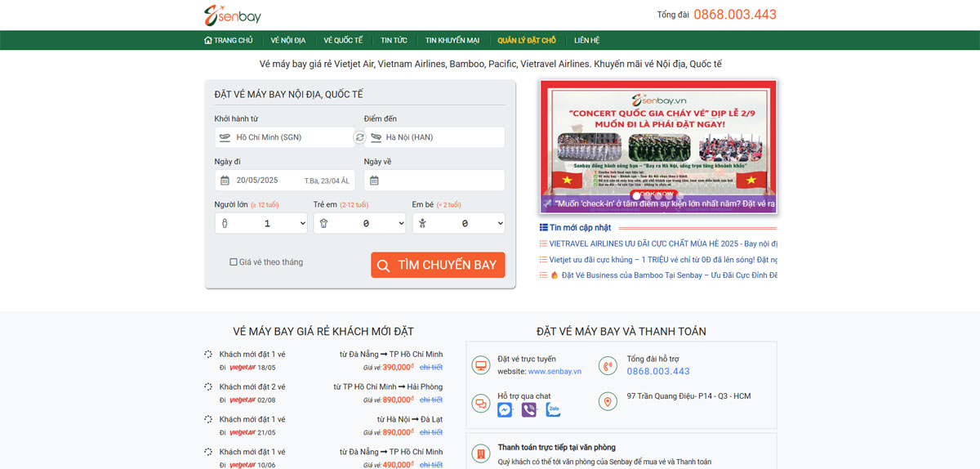Click the address 97 Trần Quang Diệu text
This screenshot has height=469, width=980.
(x=688, y=396)
